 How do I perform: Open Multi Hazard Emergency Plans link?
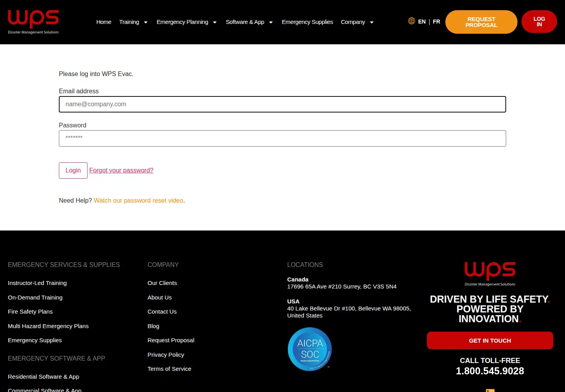click(x=48, y=326)
